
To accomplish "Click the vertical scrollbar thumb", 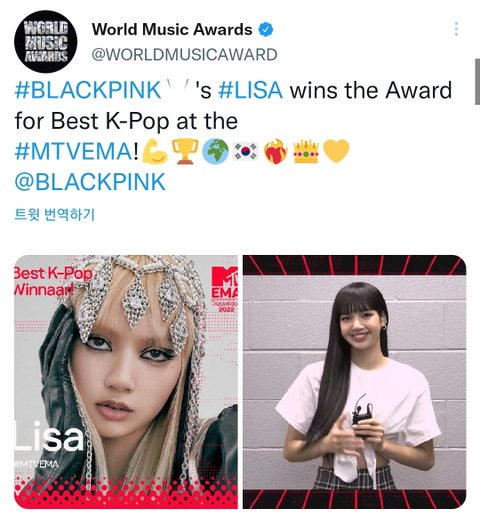I will [477, 82].
